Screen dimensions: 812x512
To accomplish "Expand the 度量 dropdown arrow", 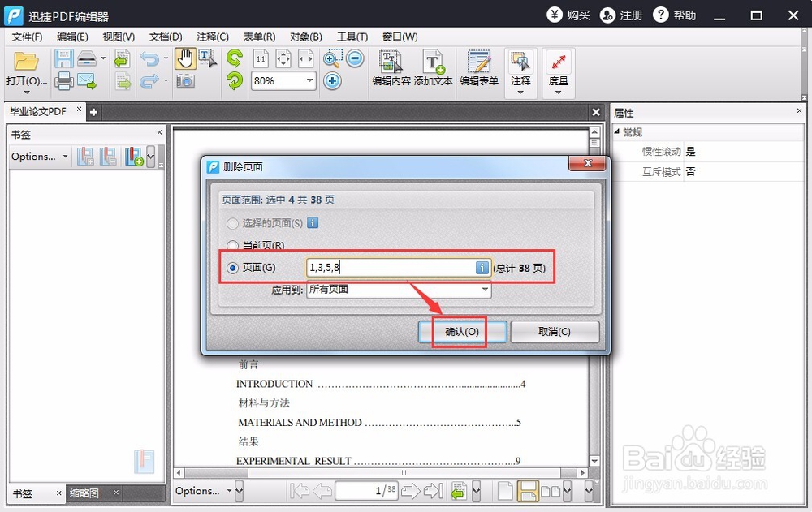I will (559, 93).
